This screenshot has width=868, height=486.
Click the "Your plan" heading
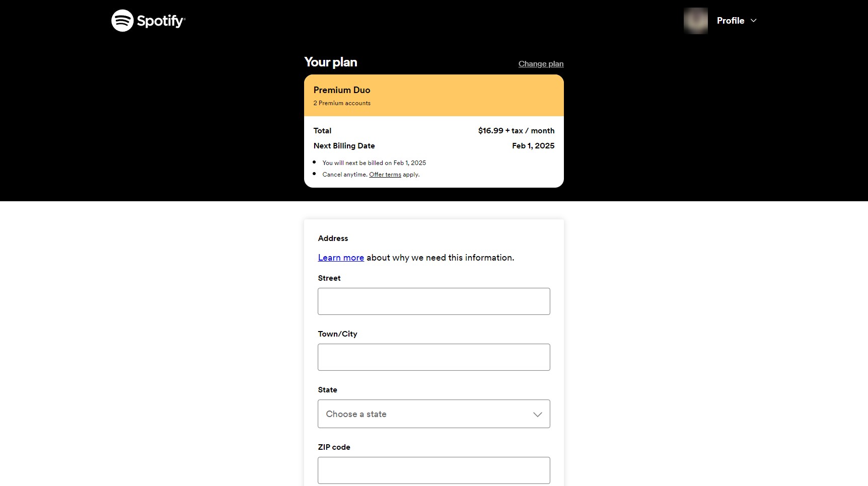pyautogui.click(x=330, y=62)
